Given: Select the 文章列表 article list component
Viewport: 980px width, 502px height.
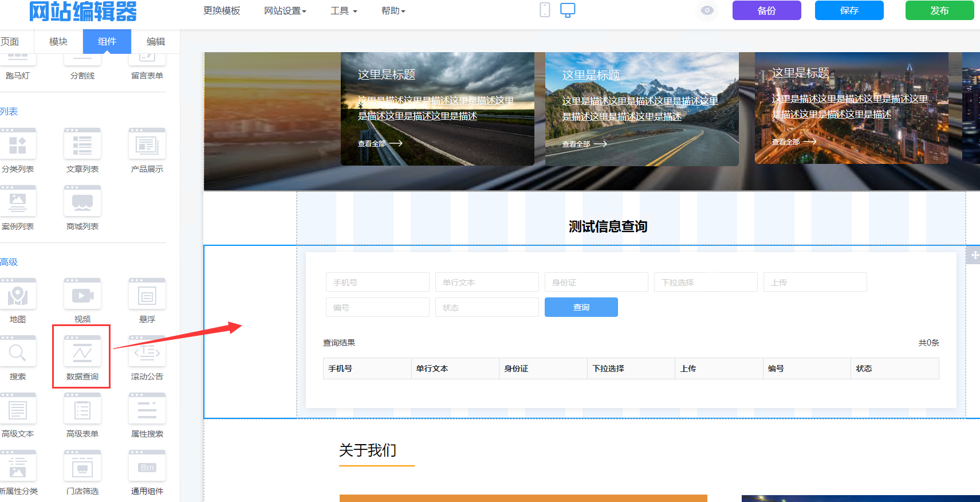Looking at the screenshot, I should 82,146.
